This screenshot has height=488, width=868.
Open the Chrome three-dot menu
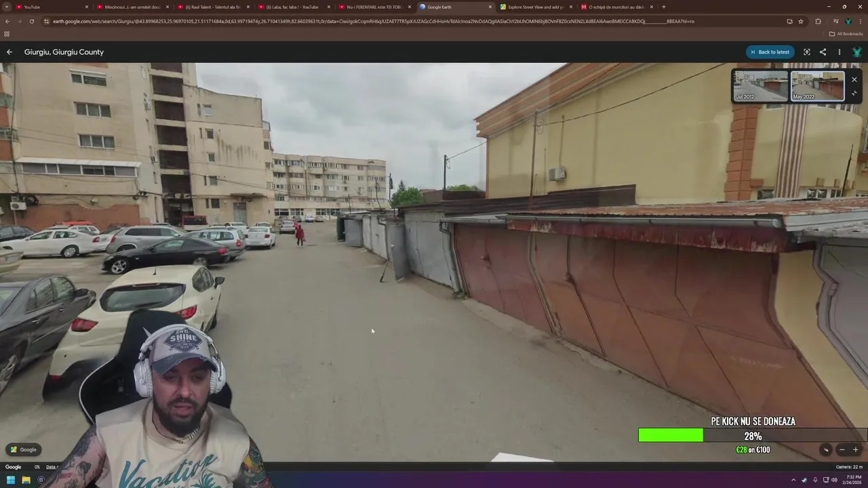(861, 21)
